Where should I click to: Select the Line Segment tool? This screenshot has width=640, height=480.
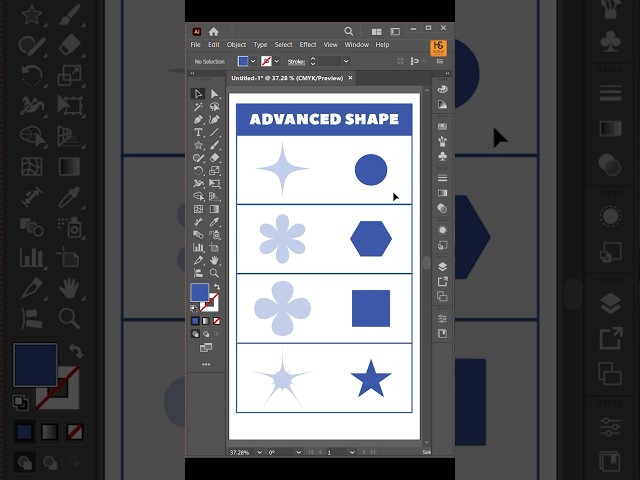214,132
